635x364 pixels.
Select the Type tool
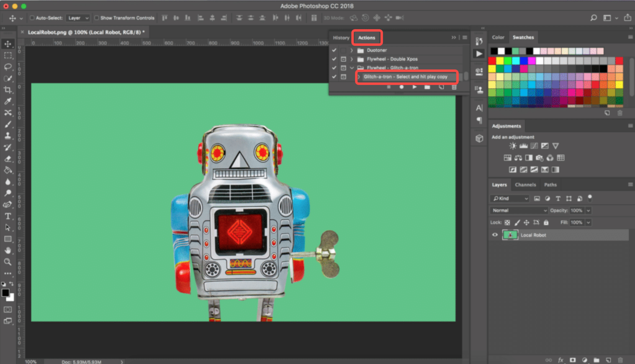click(8, 216)
